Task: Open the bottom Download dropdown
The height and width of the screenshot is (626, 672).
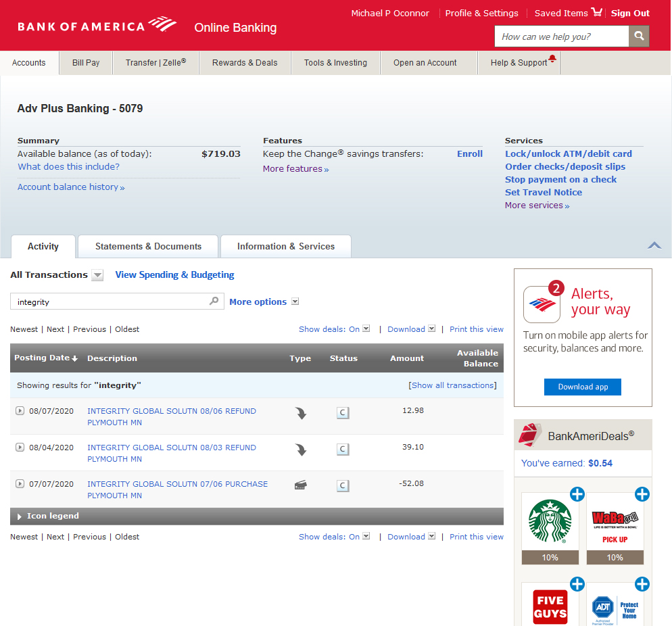Action: pyautogui.click(x=431, y=536)
